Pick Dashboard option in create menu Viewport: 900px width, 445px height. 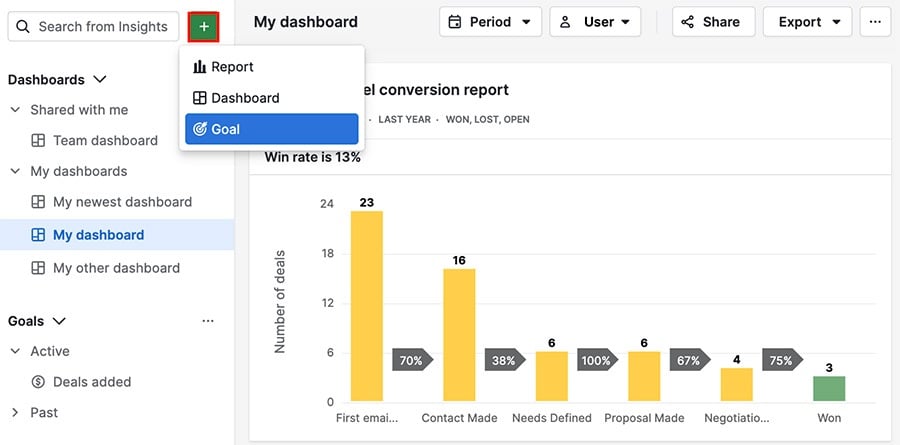pos(271,98)
